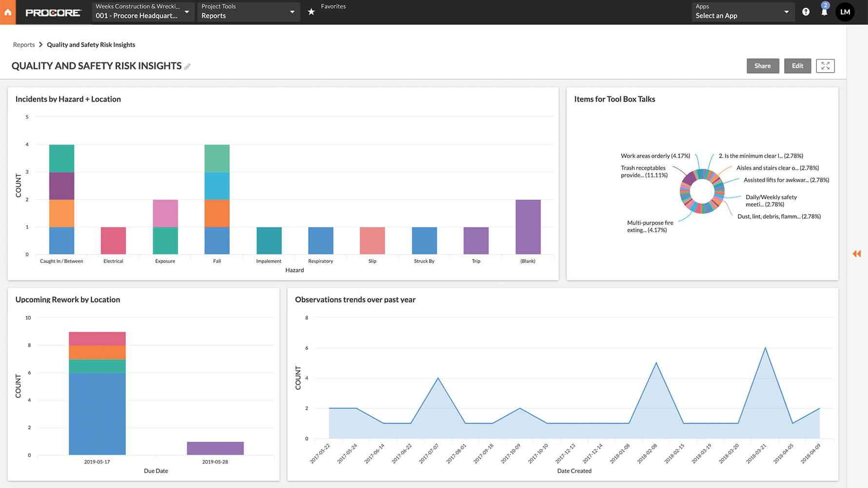Image resolution: width=868 pixels, height=488 pixels.
Task: Click the Edit button
Action: click(x=797, y=65)
